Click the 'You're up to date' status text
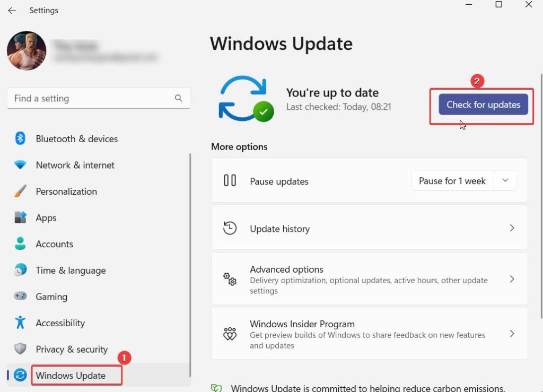The height and width of the screenshot is (392, 543). (x=332, y=93)
